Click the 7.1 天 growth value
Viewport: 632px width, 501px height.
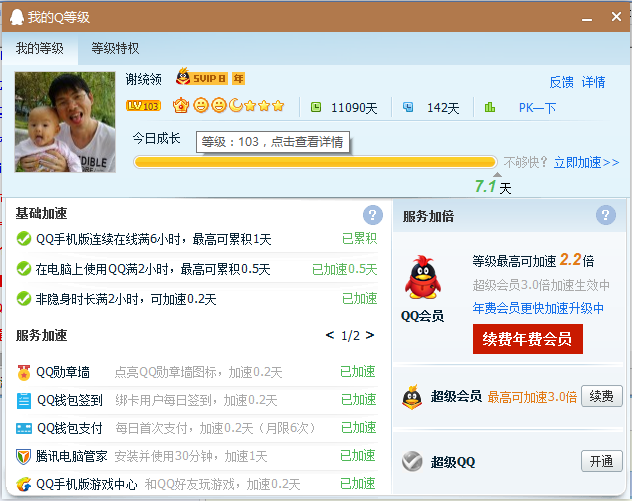point(493,187)
